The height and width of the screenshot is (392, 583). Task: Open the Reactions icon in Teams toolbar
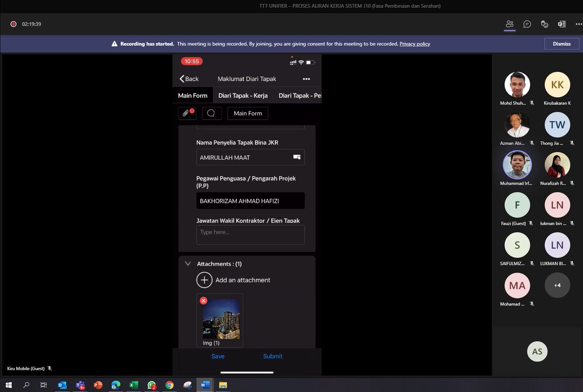coord(545,23)
